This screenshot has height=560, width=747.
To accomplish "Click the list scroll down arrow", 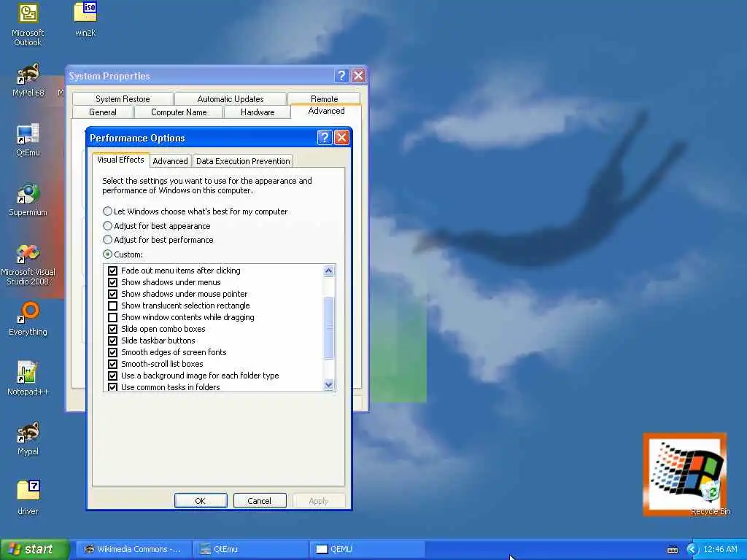I will tap(328, 385).
